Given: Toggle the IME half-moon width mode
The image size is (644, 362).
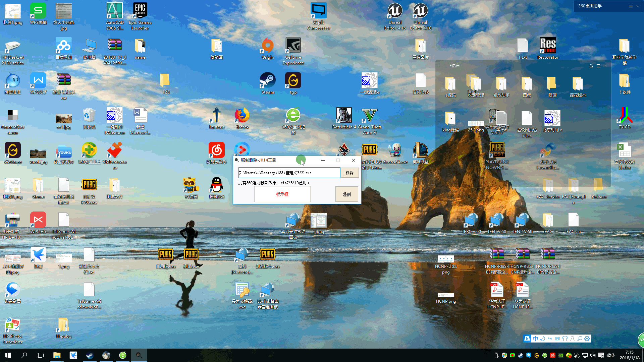Looking at the screenshot, I should pyautogui.click(x=542, y=339).
